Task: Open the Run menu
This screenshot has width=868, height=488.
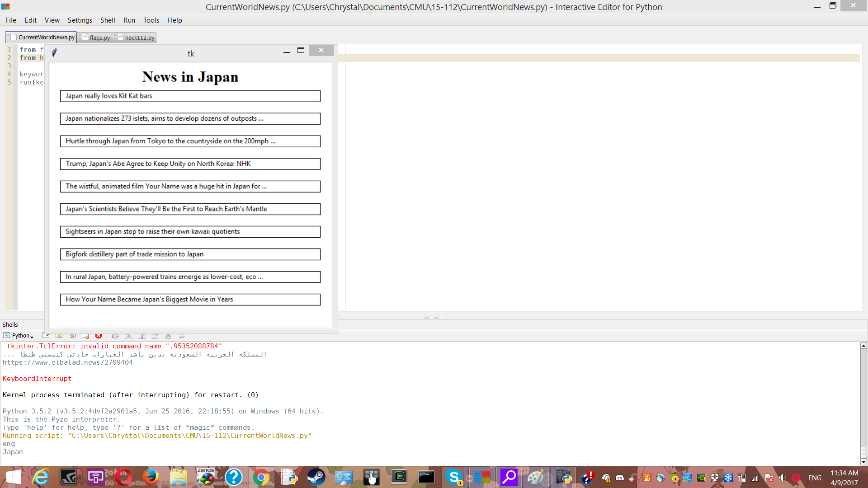Action: 129,20
